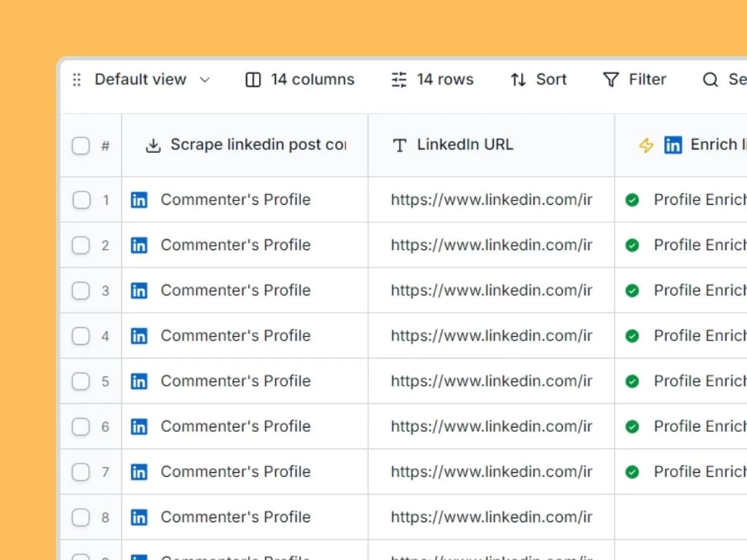Click the drag handle dots next to Default view
747x560 pixels.
click(x=77, y=80)
